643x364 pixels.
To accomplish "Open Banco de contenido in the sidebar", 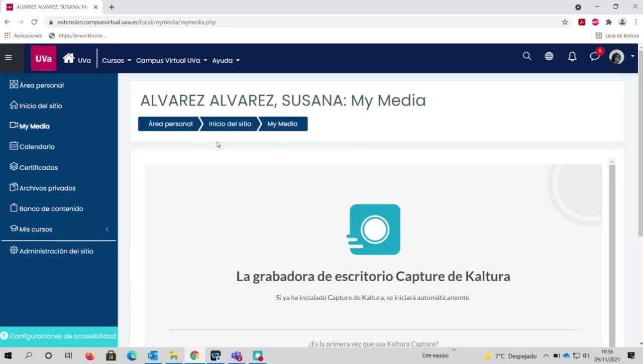I will pyautogui.click(x=46, y=208).
